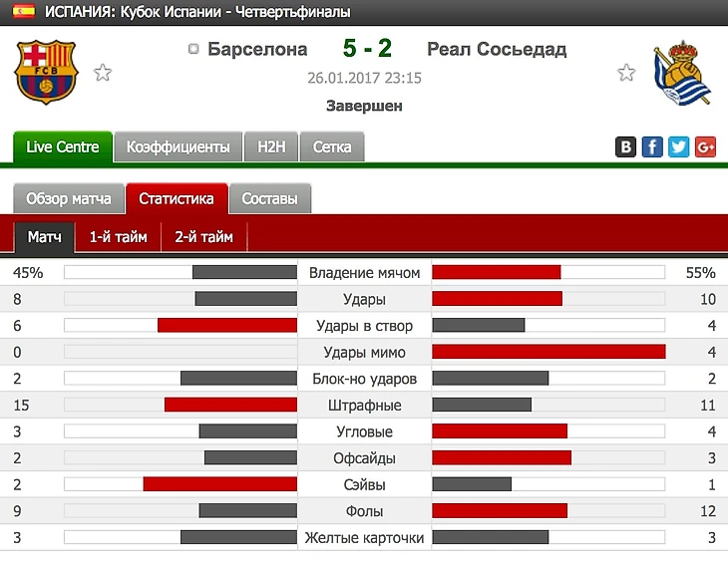
Task: Click the FC Barcelona crest logo
Action: click(x=46, y=73)
